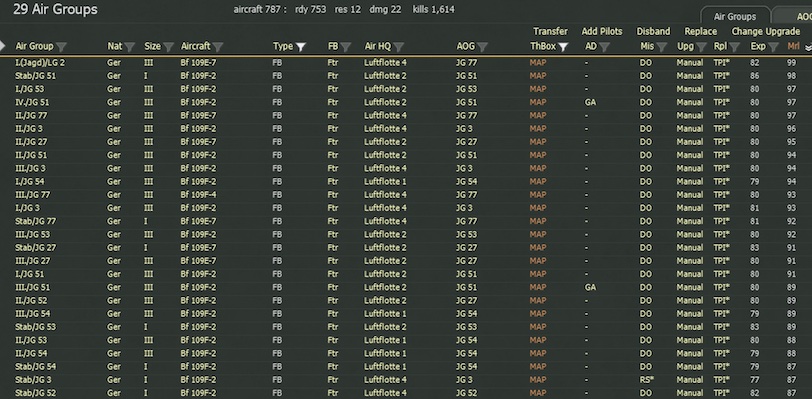Click the kills 1,614 summary

click(x=433, y=9)
